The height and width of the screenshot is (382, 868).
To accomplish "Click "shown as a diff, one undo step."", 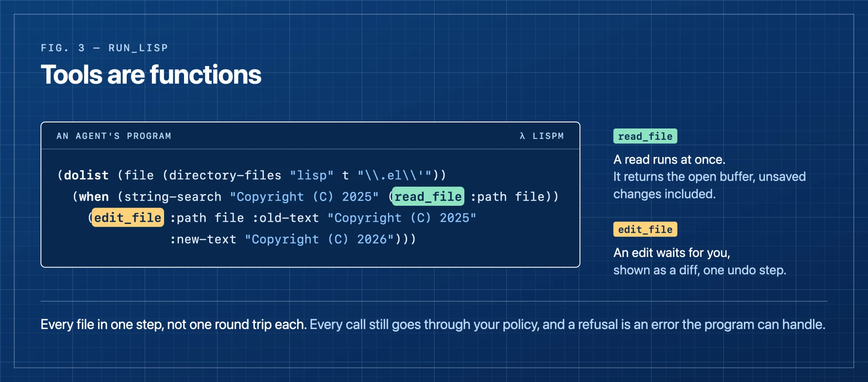I will point(700,270).
